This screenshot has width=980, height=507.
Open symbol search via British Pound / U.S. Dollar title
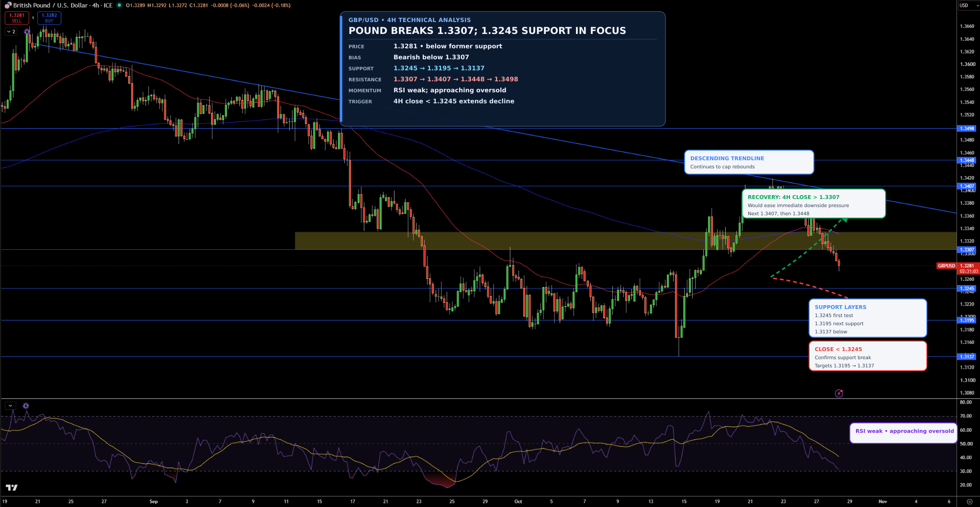[63, 5]
